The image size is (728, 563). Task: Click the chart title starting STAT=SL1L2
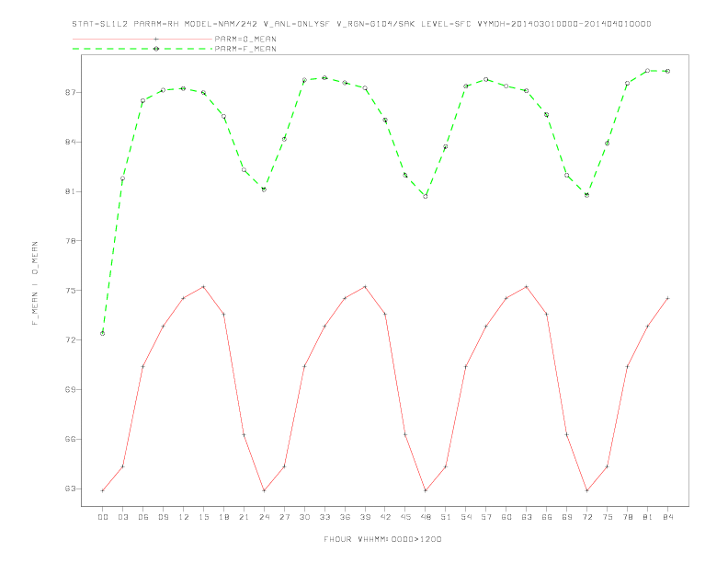[361, 24]
